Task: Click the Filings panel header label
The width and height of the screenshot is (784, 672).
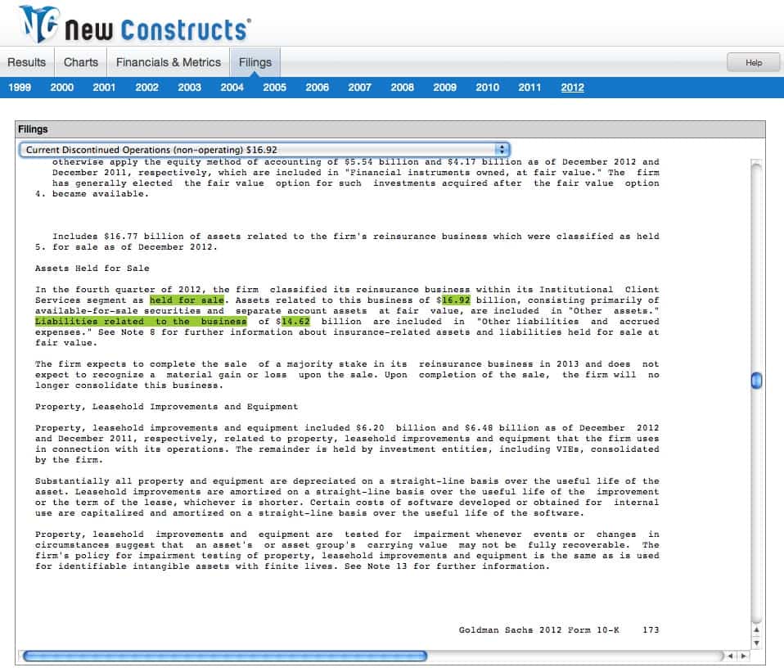Action: [x=33, y=129]
